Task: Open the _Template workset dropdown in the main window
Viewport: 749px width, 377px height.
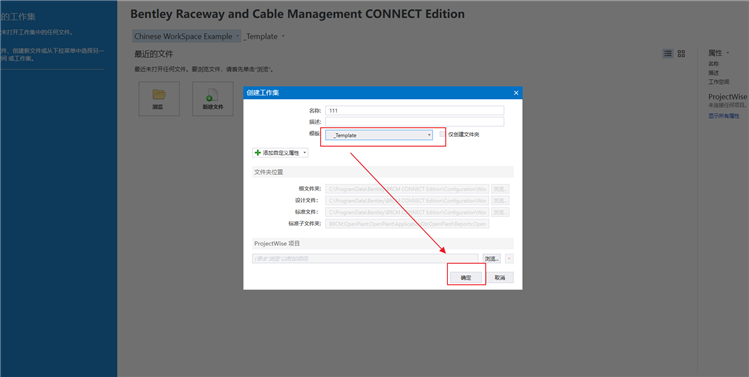Action: tap(264, 36)
